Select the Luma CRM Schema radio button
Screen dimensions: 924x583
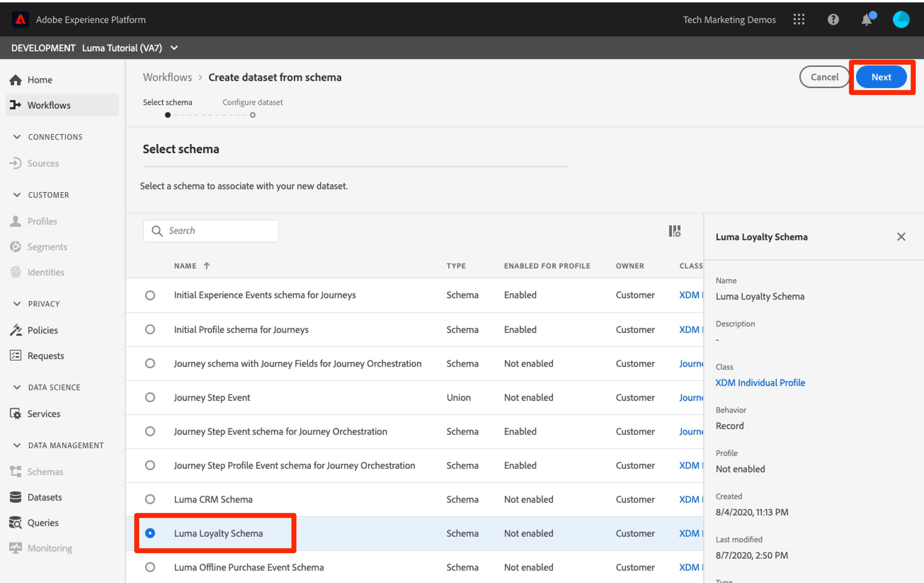[x=150, y=499]
